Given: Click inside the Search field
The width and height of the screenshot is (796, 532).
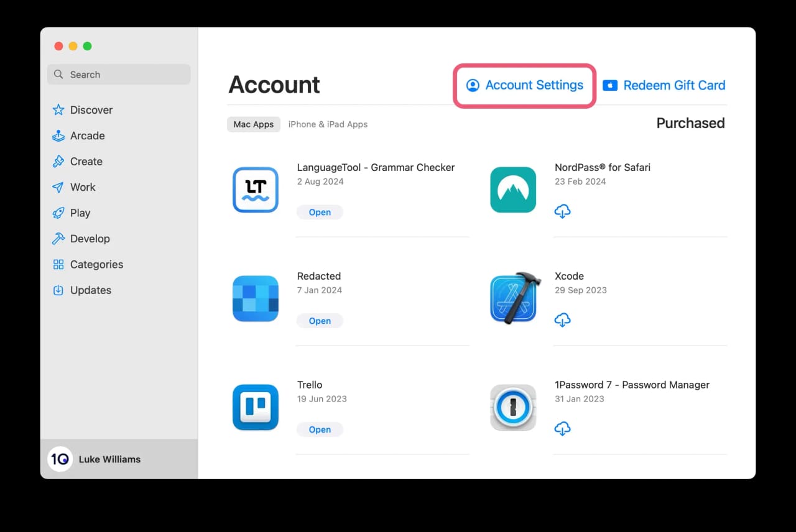Looking at the screenshot, I should point(118,74).
